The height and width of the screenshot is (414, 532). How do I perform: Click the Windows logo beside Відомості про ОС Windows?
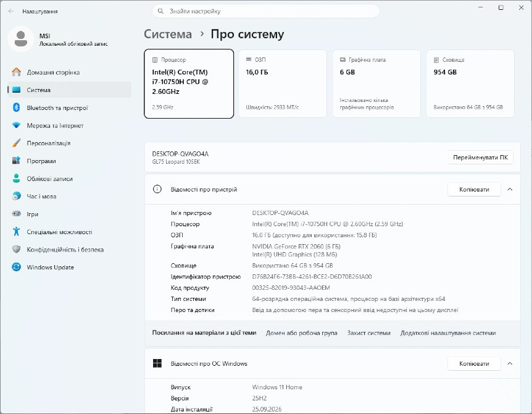[x=157, y=363]
